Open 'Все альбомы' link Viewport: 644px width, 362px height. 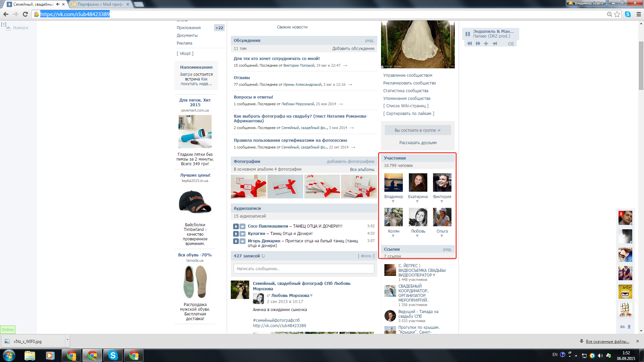point(362,170)
